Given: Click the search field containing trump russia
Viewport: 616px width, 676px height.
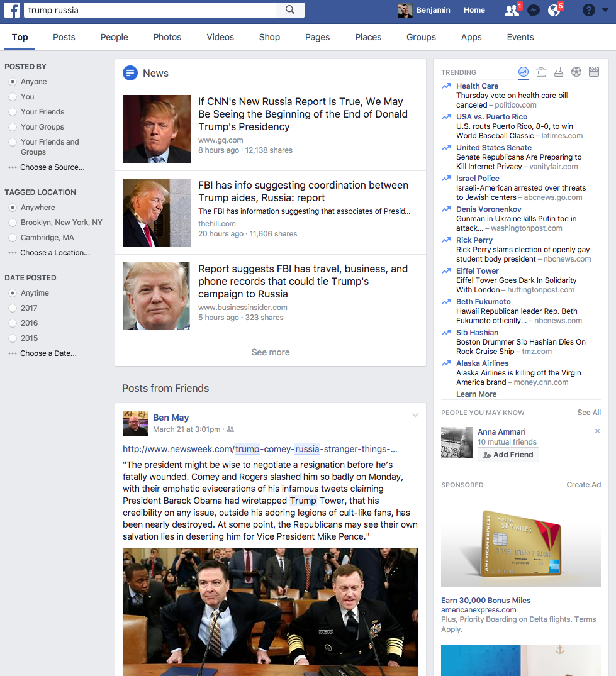Looking at the screenshot, I should pos(150,10).
